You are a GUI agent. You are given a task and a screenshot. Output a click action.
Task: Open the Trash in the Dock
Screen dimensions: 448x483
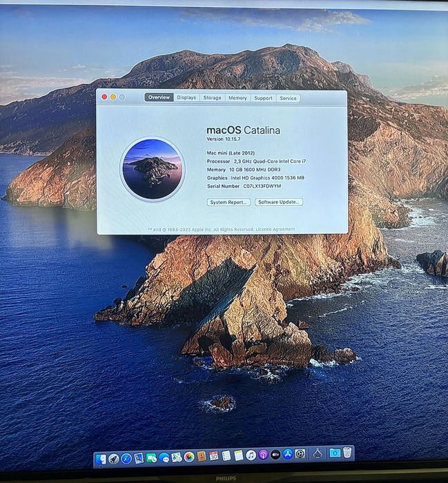click(x=347, y=453)
